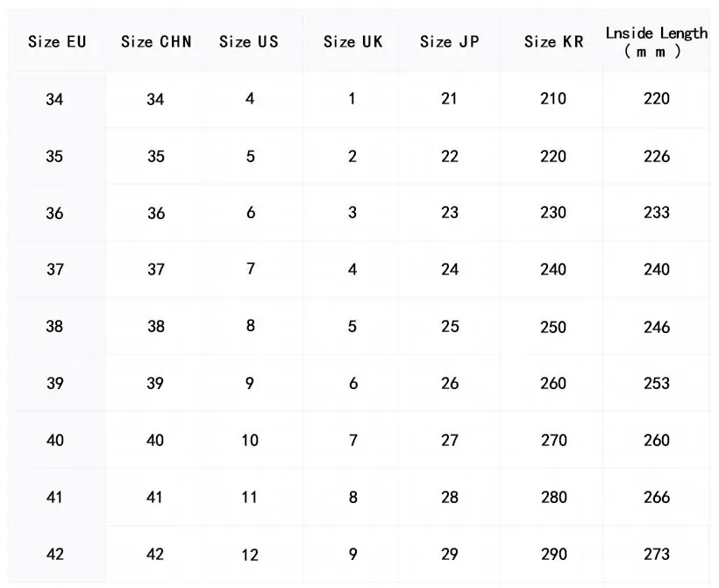The image size is (719, 588).
Task: Click EU size 34 in first column
Action: 54,99
